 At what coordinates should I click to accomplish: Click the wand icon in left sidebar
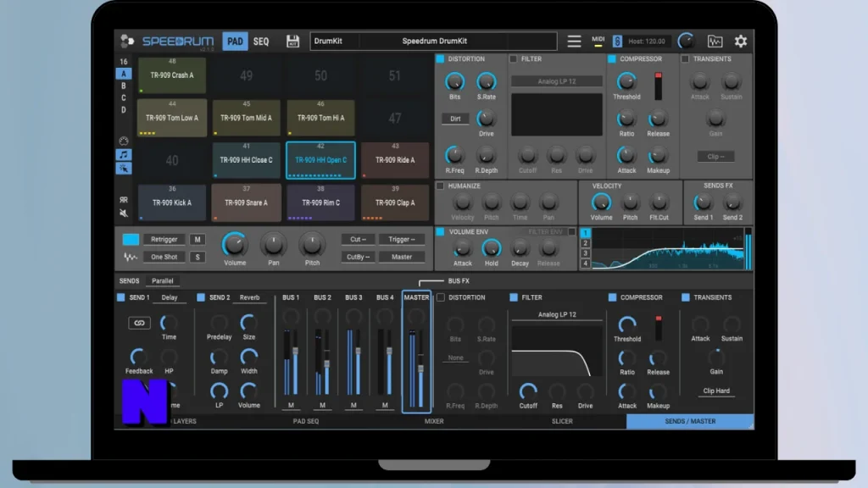tap(124, 169)
